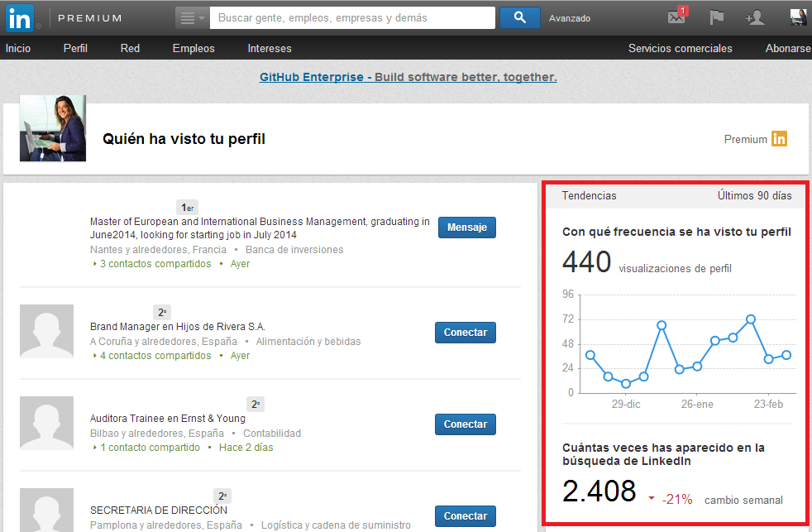Click the 'Mensaje' button
Image resolution: width=812 pixels, height=532 pixels.
coord(466,227)
